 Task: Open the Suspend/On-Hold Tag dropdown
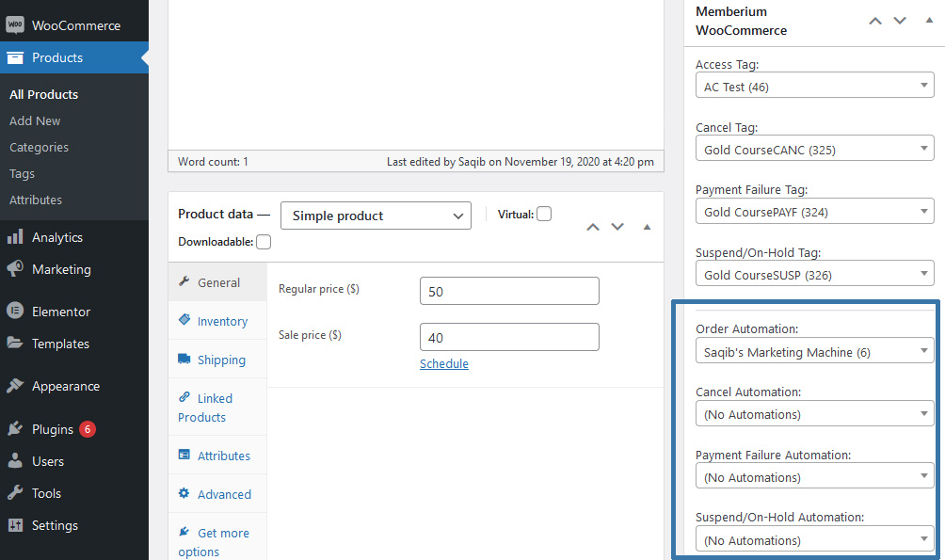pos(815,274)
